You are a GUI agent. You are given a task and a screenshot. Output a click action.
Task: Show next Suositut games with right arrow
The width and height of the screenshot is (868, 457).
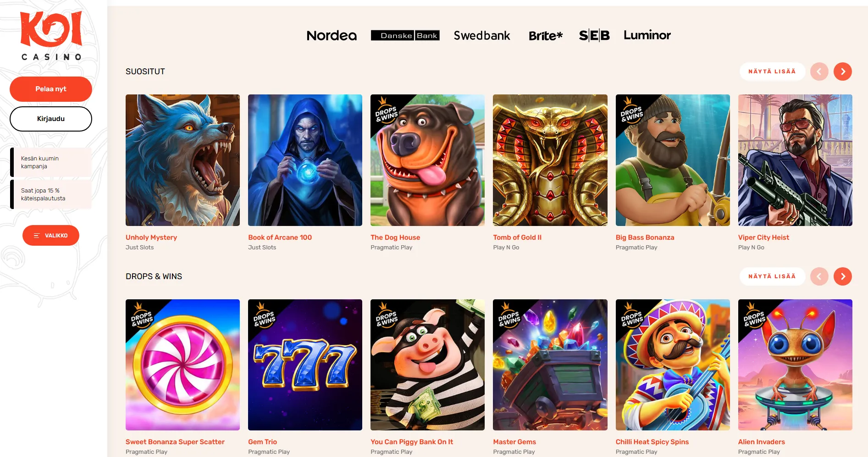coord(842,72)
